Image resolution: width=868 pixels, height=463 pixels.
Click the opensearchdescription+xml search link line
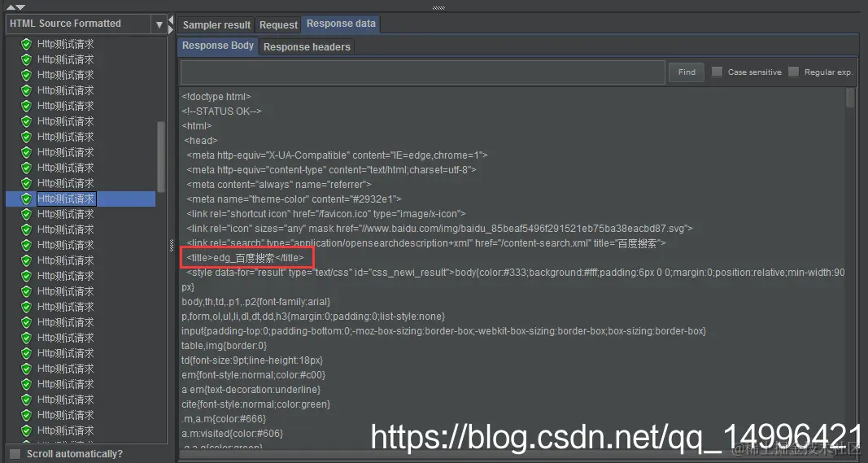pos(426,243)
